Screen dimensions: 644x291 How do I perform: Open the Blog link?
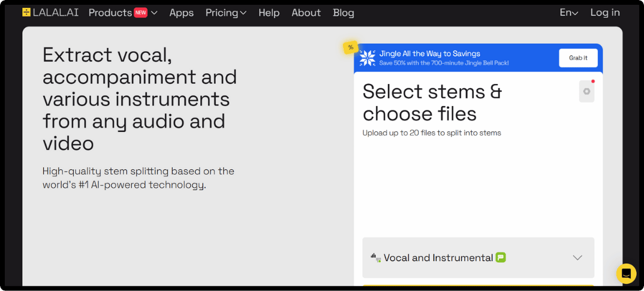[x=344, y=13]
